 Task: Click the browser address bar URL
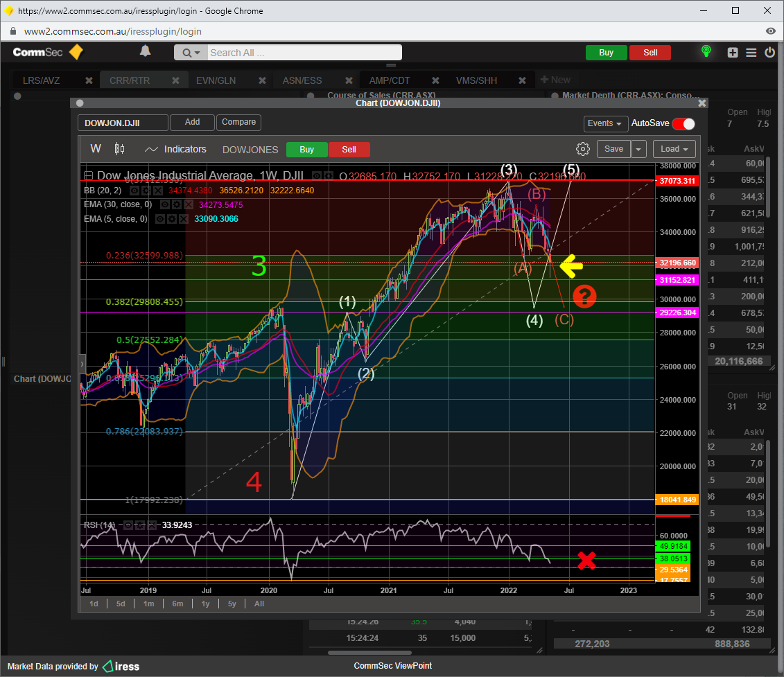tap(112, 31)
